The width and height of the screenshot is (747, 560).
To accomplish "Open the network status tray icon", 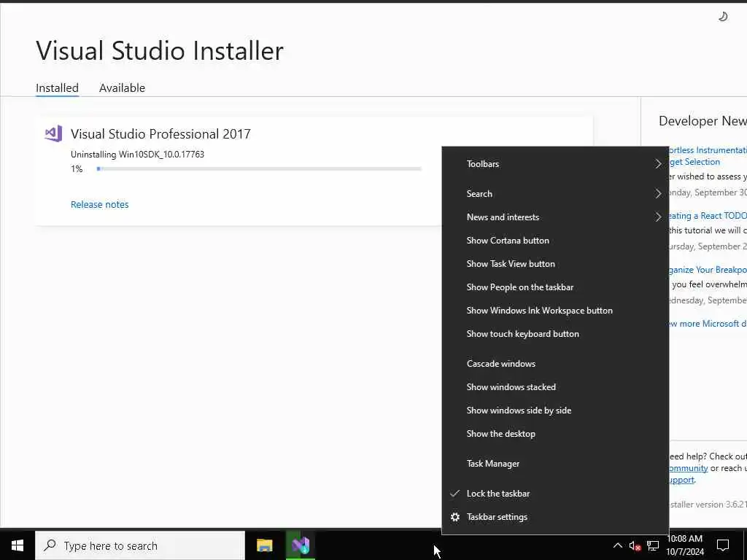I will click(x=653, y=545).
